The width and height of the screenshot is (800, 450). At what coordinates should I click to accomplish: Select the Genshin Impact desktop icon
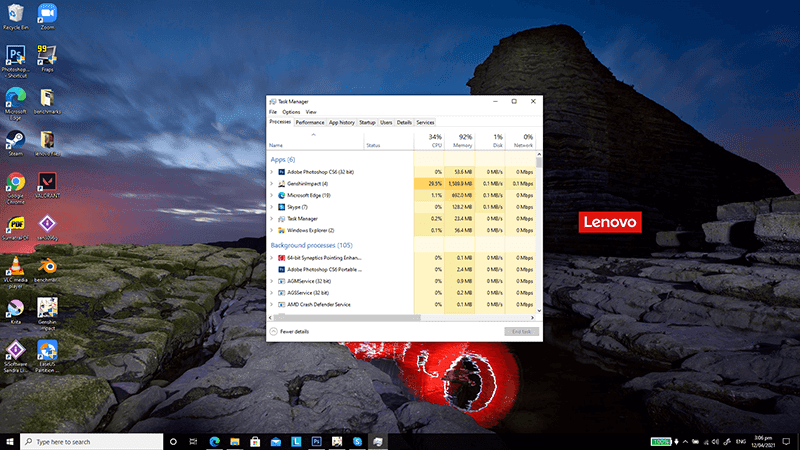tap(47, 314)
